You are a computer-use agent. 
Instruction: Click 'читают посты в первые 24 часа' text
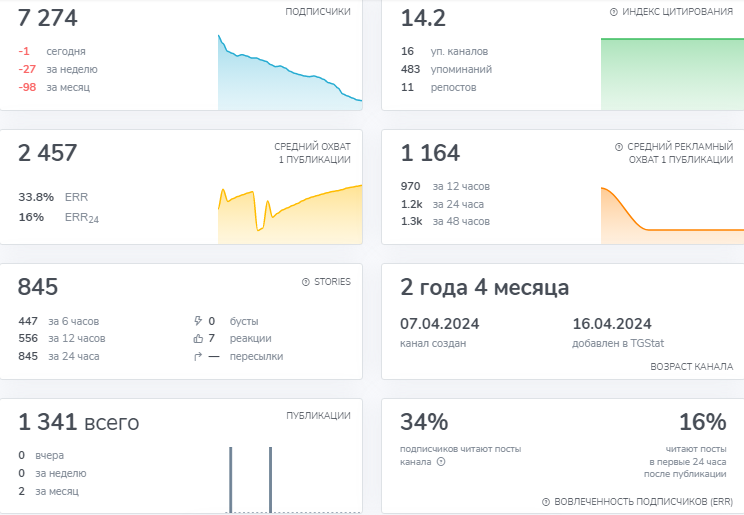[x=685, y=461]
